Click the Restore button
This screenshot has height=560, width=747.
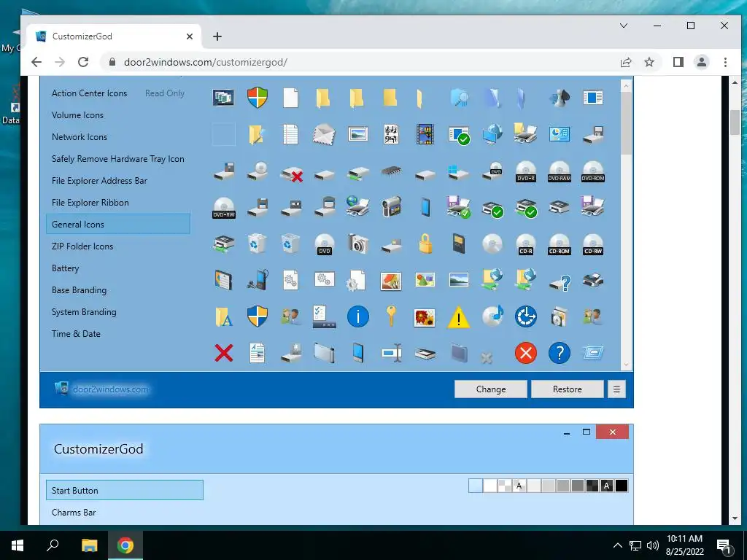pyautogui.click(x=568, y=389)
